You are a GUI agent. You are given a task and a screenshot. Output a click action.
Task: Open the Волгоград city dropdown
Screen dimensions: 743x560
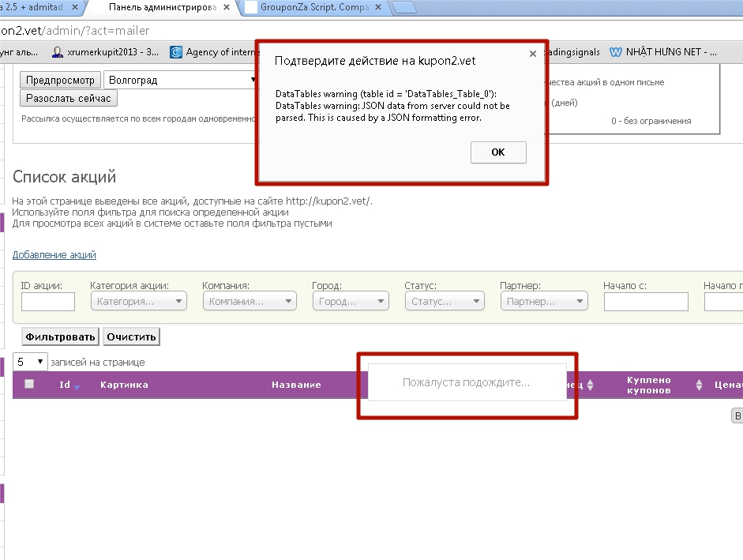pos(182,81)
